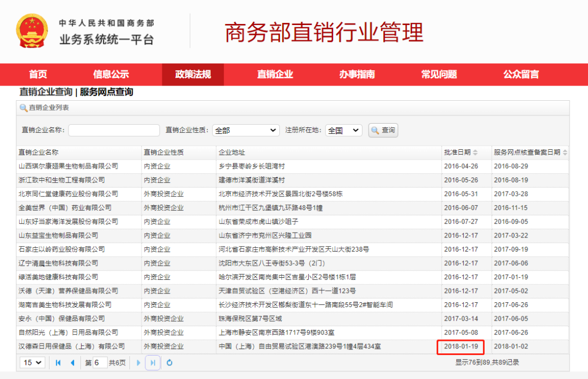Screen dimensions: 588x379
Task: Click approval date 2016-04-26 cell
Action: [x=461, y=166]
